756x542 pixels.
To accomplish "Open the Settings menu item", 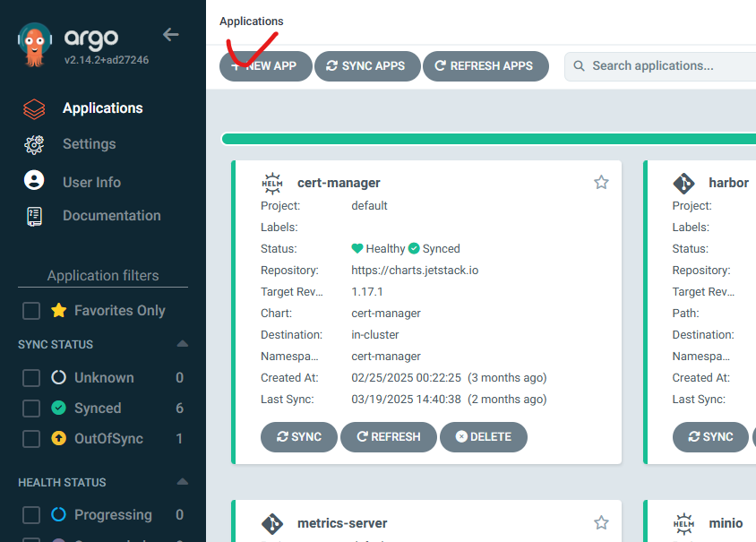I will click(x=89, y=144).
